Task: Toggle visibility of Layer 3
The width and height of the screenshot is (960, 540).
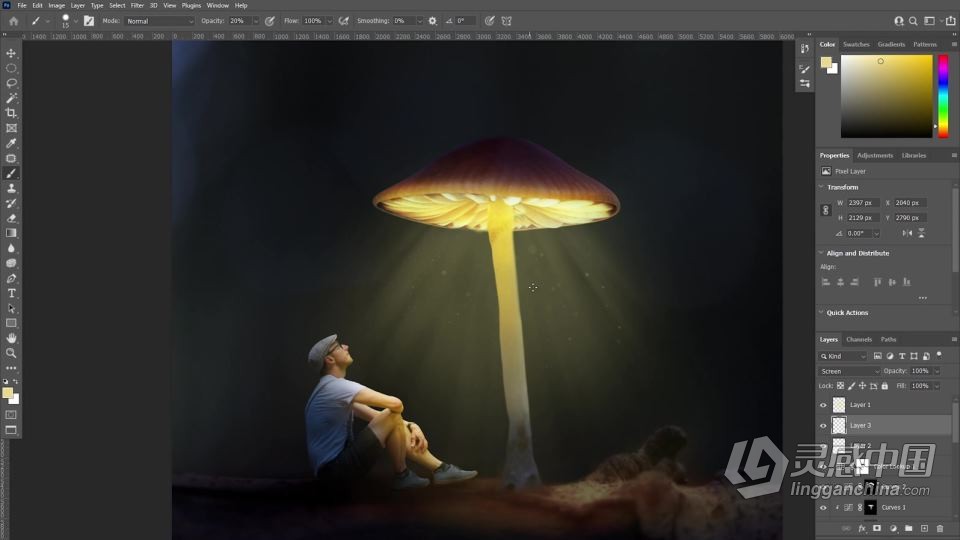Action: click(823, 426)
